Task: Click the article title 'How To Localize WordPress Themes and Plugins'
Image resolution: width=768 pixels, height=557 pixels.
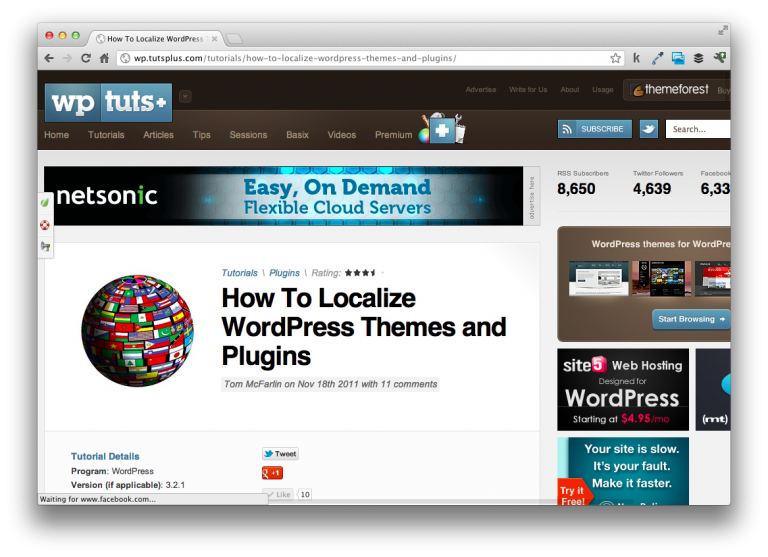Action: [x=364, y=327]
